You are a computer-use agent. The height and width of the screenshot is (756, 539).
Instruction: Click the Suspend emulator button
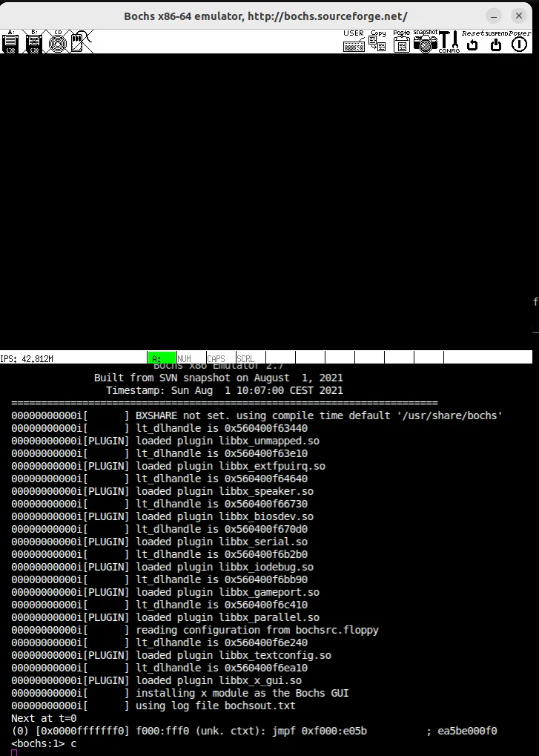(x=496, y=42)
